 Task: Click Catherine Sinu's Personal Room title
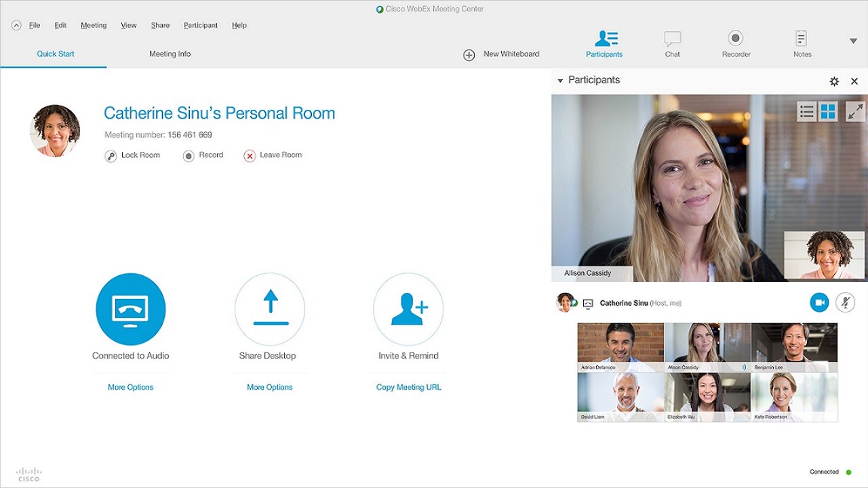219,113
